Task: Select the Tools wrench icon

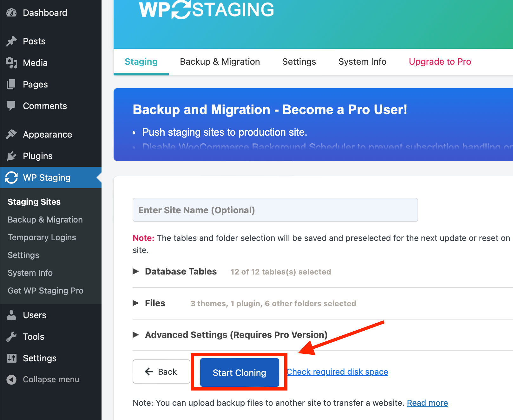Action: (x=11, y=336)
